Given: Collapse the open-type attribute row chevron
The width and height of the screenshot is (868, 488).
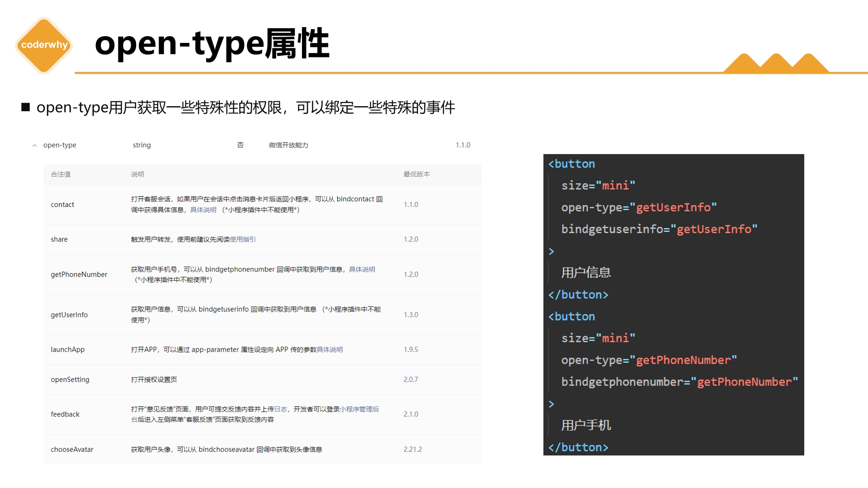Looking at the screenshot, I should click(35, 145).
